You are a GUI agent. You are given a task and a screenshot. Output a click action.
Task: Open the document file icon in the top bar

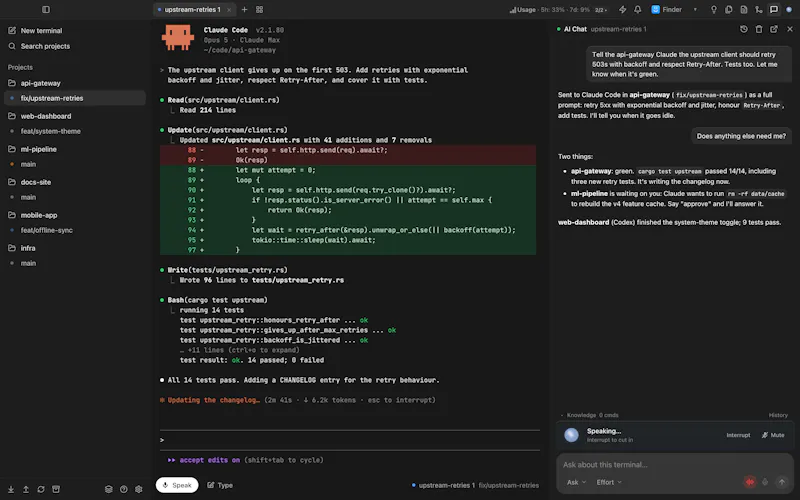(x=744, y=10)
